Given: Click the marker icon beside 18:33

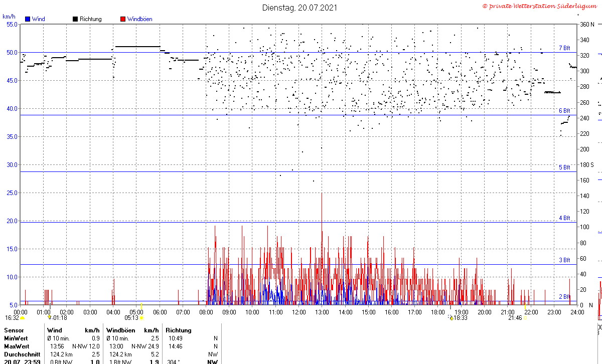Looking at the screenshot, I should 451,318.
